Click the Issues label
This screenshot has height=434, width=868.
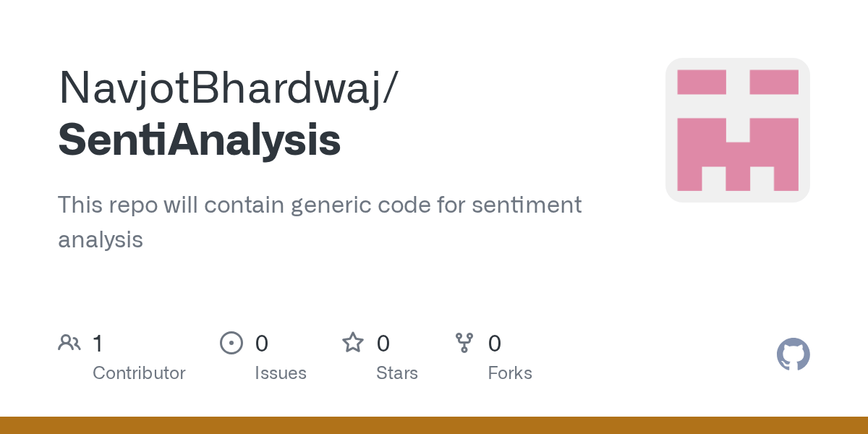click(x=281, y=373)
